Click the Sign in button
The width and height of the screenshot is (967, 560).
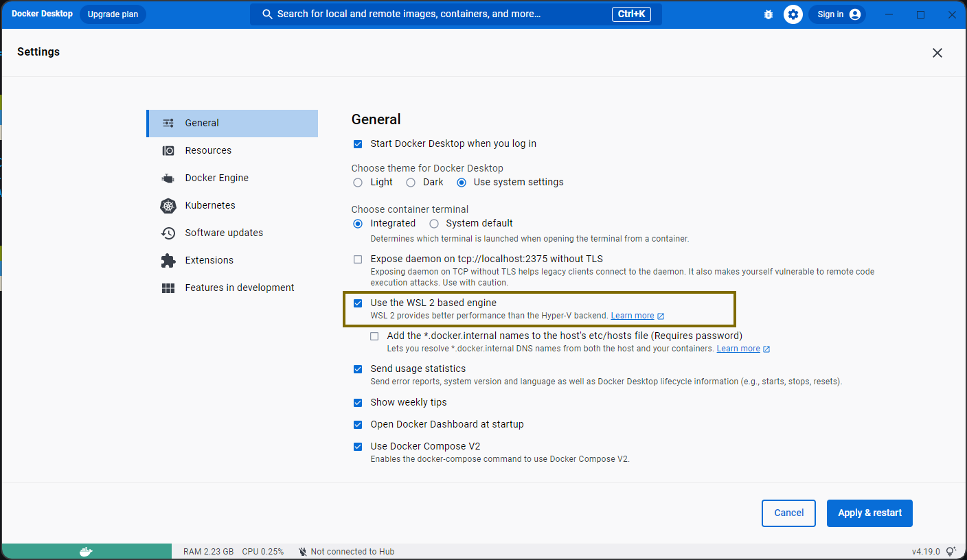(837, 14)
